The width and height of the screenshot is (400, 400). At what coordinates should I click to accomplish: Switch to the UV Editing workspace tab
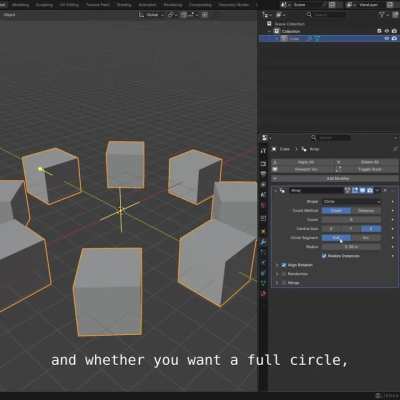69,5
